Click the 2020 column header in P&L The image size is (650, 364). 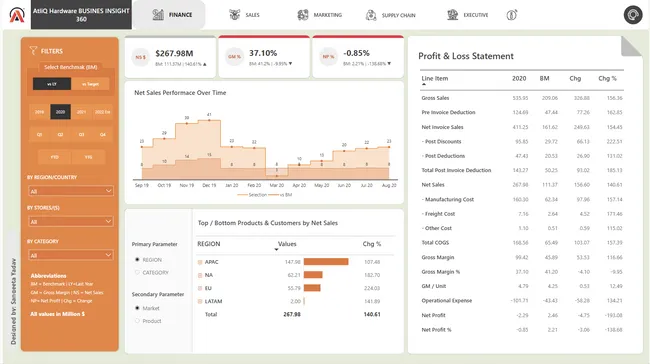[519, 78]
